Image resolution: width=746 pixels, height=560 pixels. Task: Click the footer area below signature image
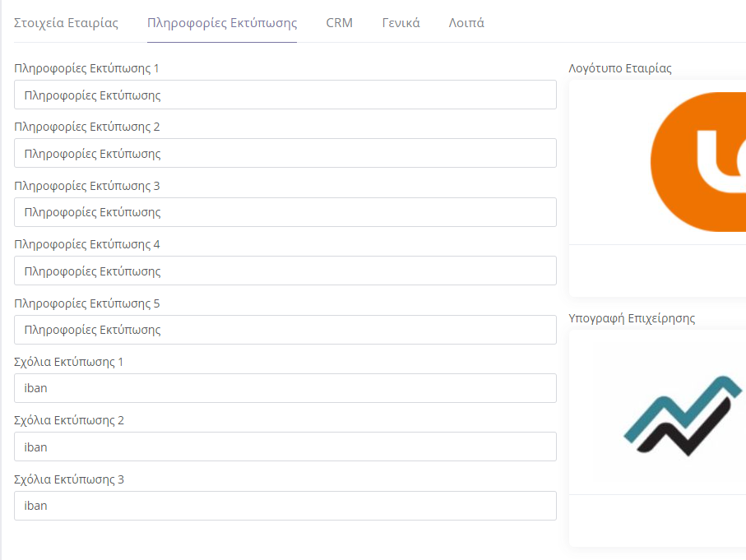pyautogui.click(x=657, y=521)
